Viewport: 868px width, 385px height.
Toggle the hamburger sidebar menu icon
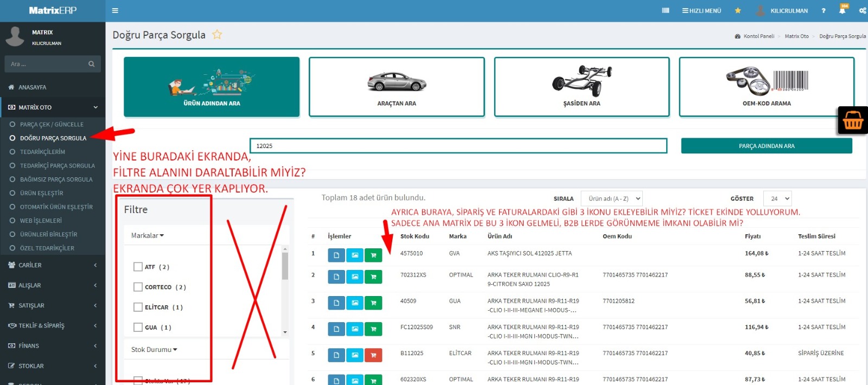[115, 10]
